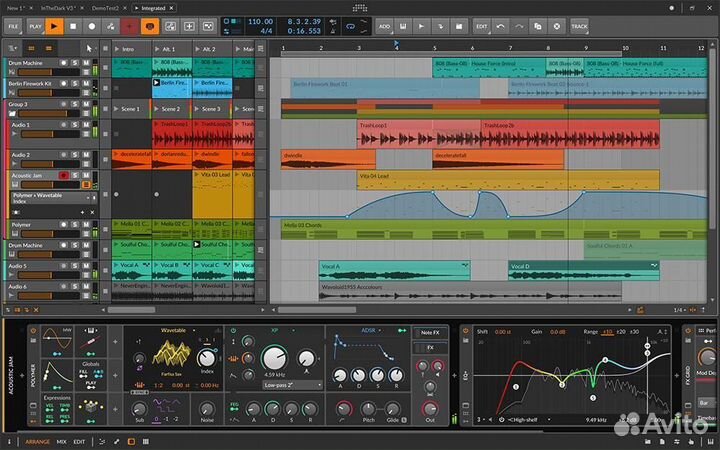The image size is (720, 450).
Task: Click the TrashLoop2b clip in arranger
Action: [570, 134]
